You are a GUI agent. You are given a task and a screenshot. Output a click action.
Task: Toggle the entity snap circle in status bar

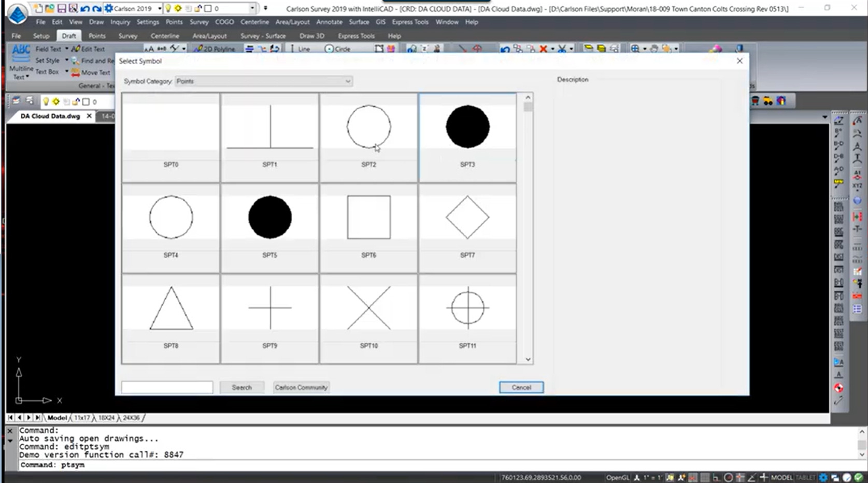tap(728, 477)
